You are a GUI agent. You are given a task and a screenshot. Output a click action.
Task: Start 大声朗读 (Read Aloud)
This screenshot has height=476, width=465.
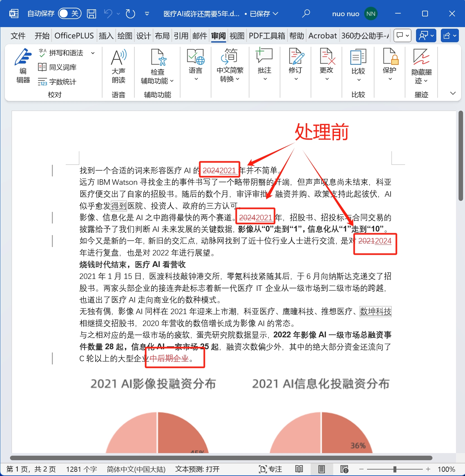coord(118,66)
